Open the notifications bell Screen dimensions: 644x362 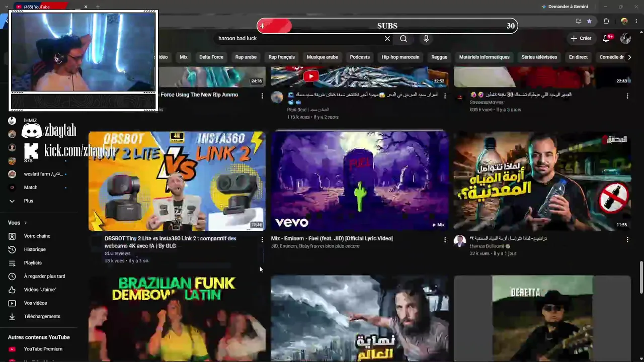pyautogui.click(x=607, y=38)
